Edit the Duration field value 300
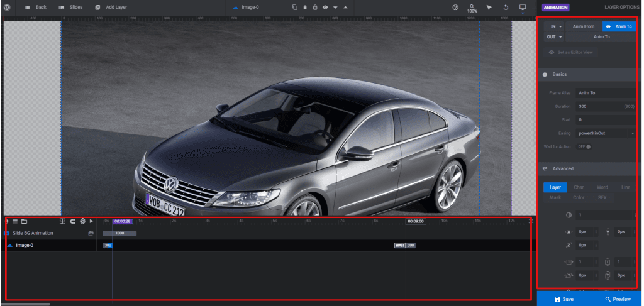 coord(606,107)
